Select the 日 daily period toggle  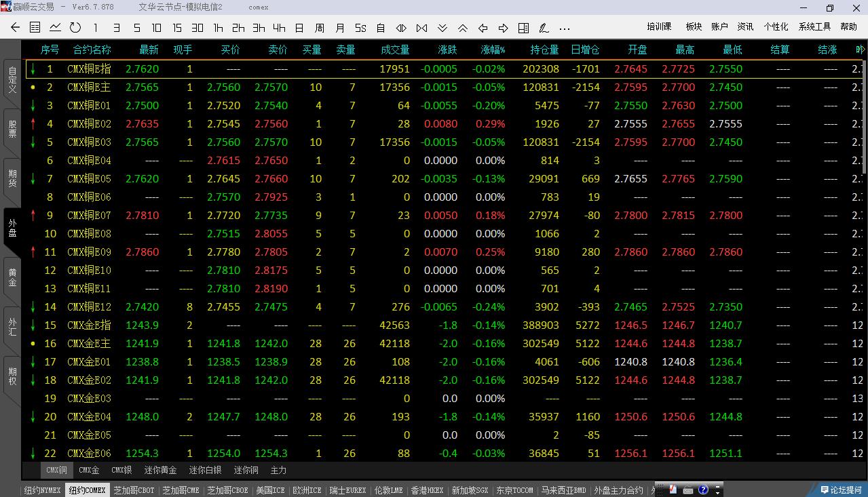(299, 28)
